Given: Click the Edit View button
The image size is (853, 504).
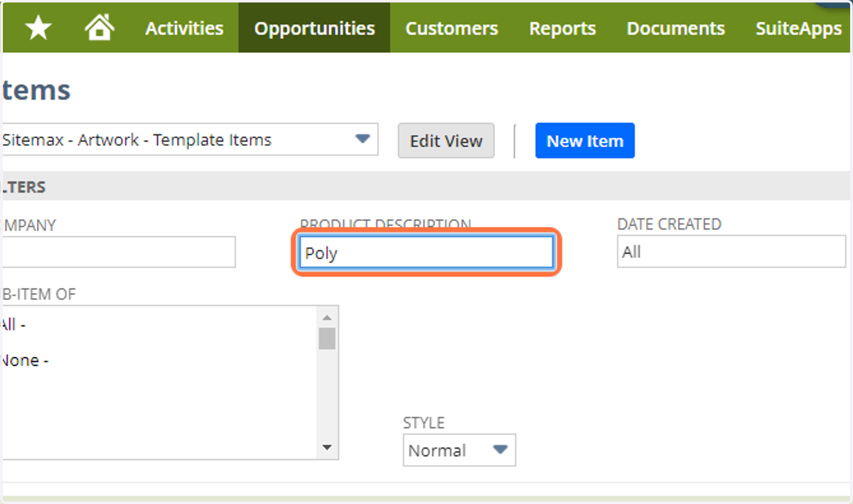Looking at the screenshot, I should coord(446,141).
